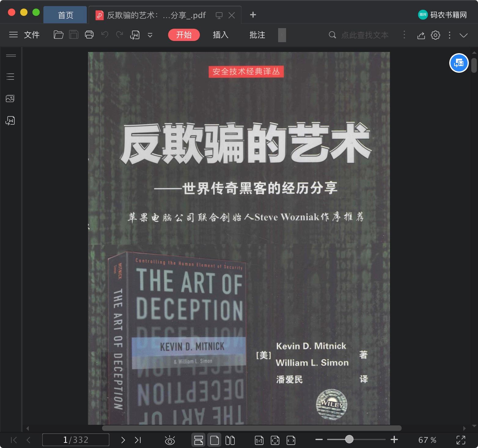Image resolution: width=478 pixels, height=448 pixels.
Task: Open the sidebar convert document icon
Action: 10,121
